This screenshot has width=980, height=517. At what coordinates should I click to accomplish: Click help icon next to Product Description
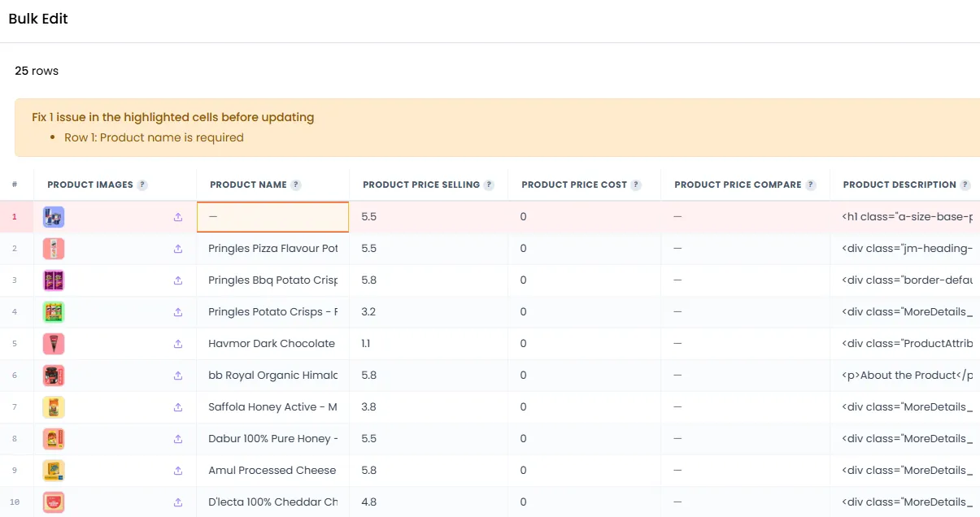[965, 185]
